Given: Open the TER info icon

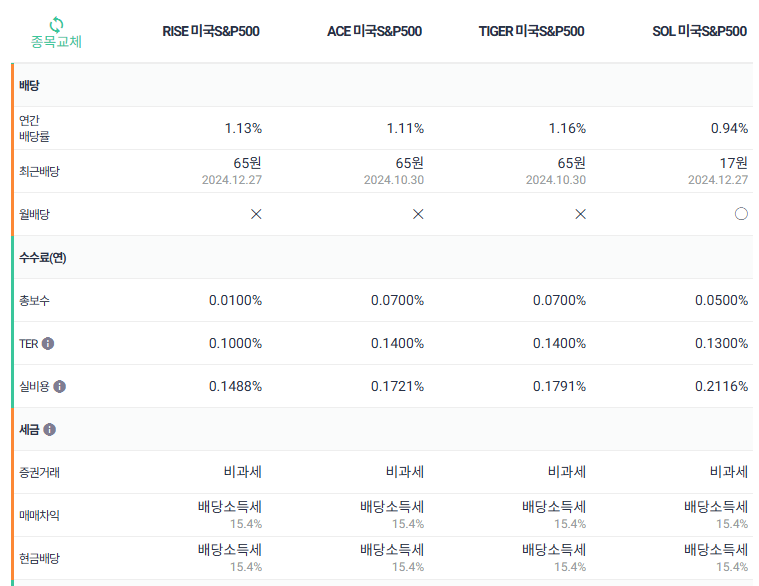Looking at the screenshot, I should click(x=48, y=344).
